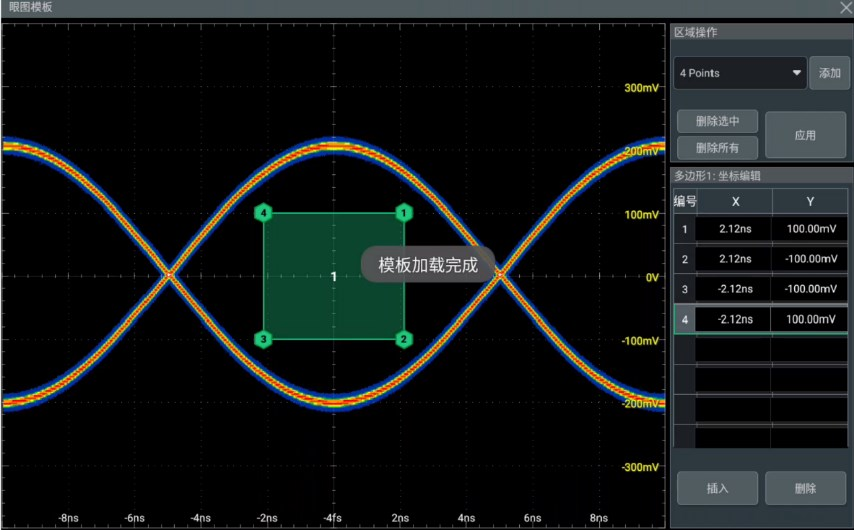Viewport: 854px width, 530px height.
Task: Edit X value of point 2 (2.12ns)
Action: [734, 259]
